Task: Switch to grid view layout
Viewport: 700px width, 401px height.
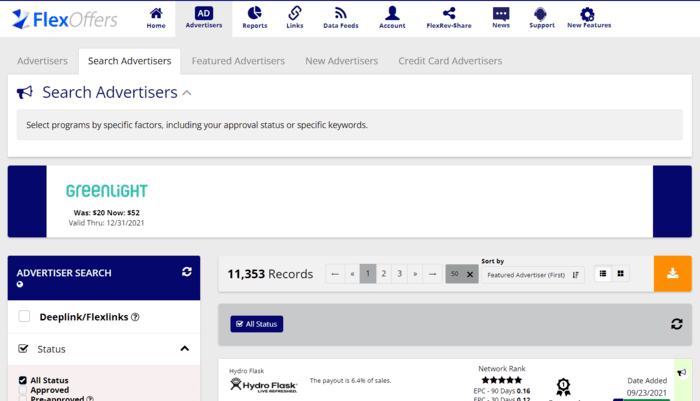Action: (x=620, y=274)
